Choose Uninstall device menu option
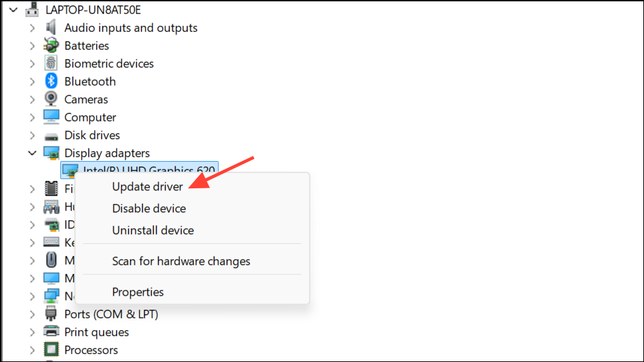 tap(153, 231)
